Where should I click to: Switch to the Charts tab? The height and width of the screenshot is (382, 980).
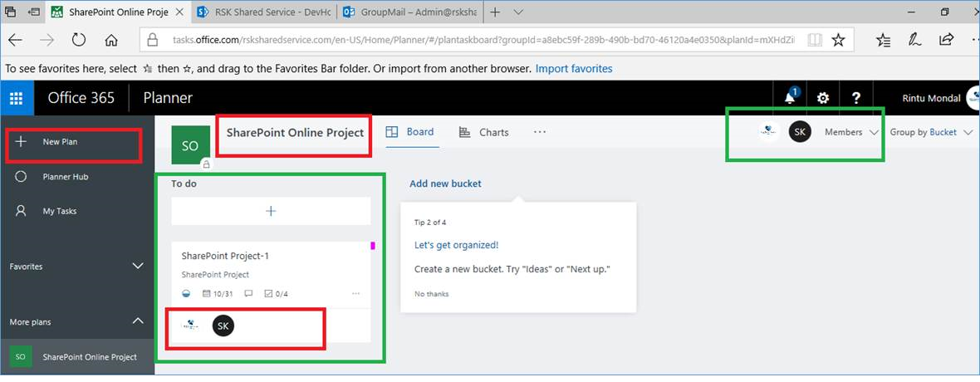tap(483, 132)
